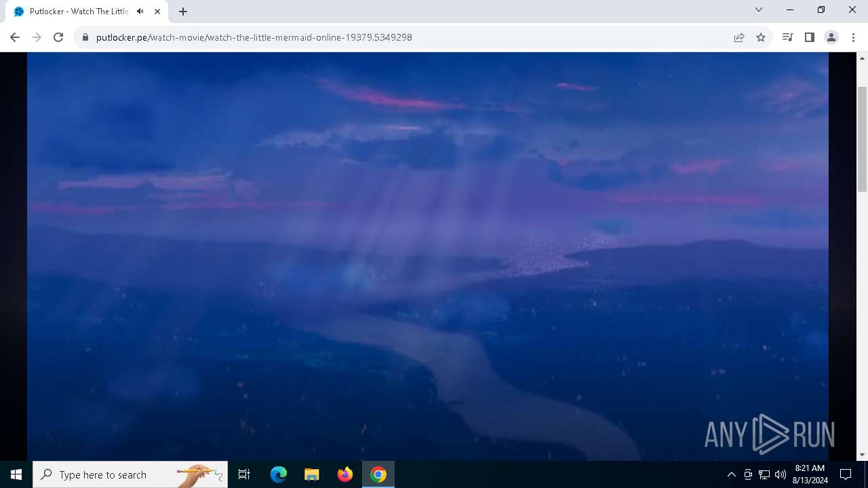The width and height of the screenshot is (868, 488).
Task: Show hidden system tray icons
Action: pyautogui.click(x=731, y=474)
